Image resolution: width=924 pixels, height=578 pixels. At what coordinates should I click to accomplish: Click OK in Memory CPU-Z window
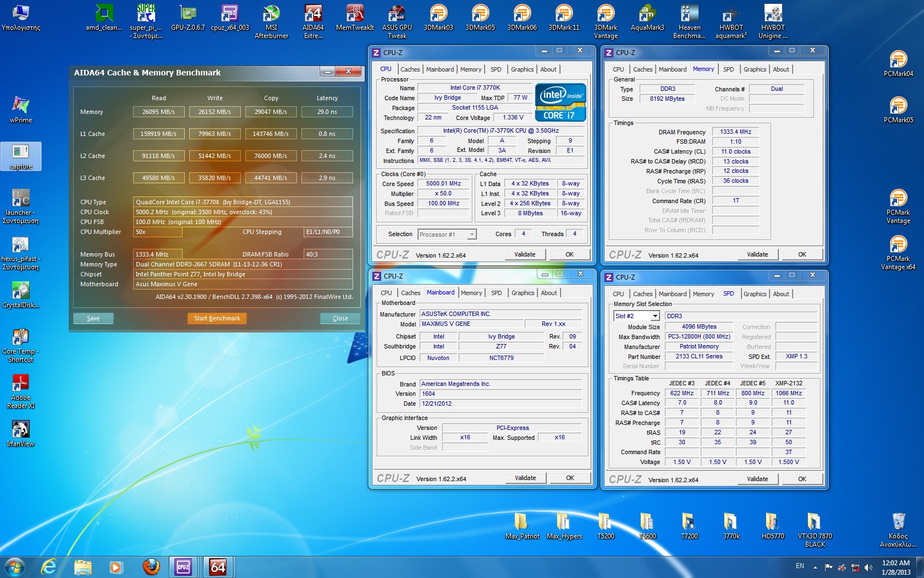point(802,254)
